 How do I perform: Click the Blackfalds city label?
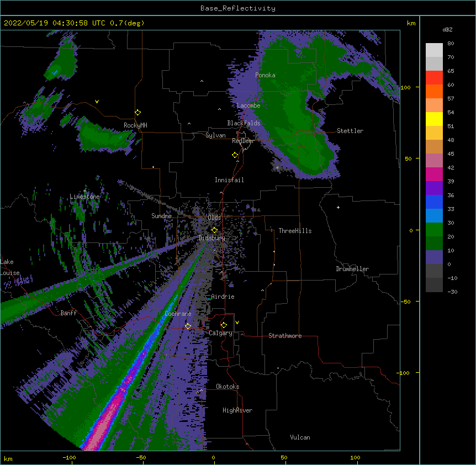pos(244,123)
